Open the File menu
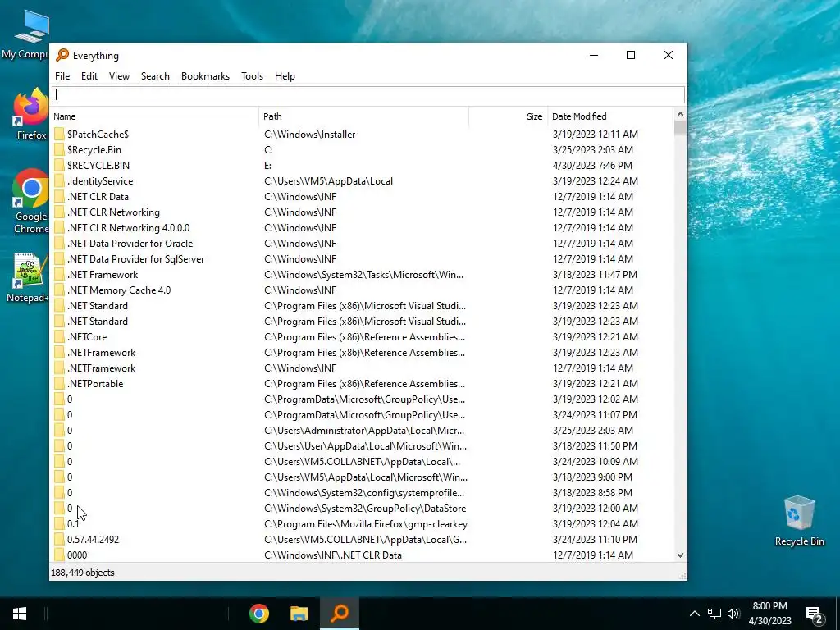 click(62, 76)
